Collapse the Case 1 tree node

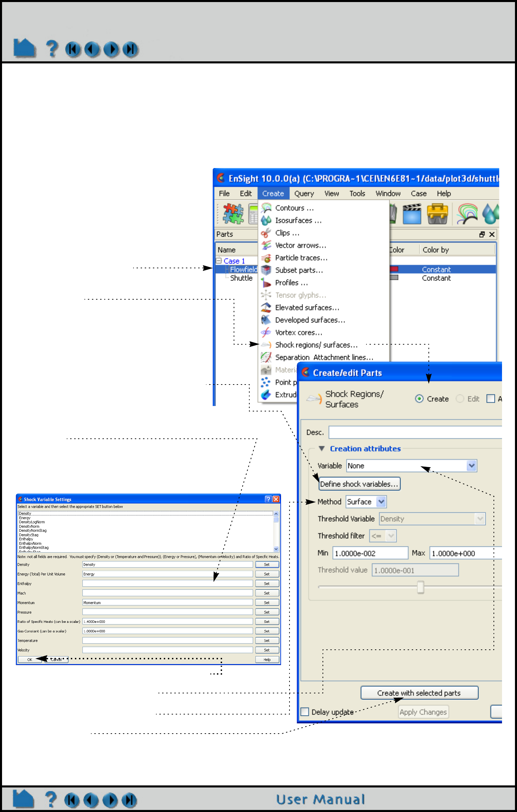219,261
